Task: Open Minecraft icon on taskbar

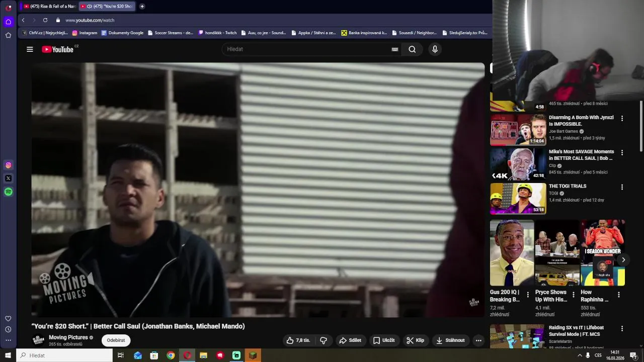Action: (253, 355)
